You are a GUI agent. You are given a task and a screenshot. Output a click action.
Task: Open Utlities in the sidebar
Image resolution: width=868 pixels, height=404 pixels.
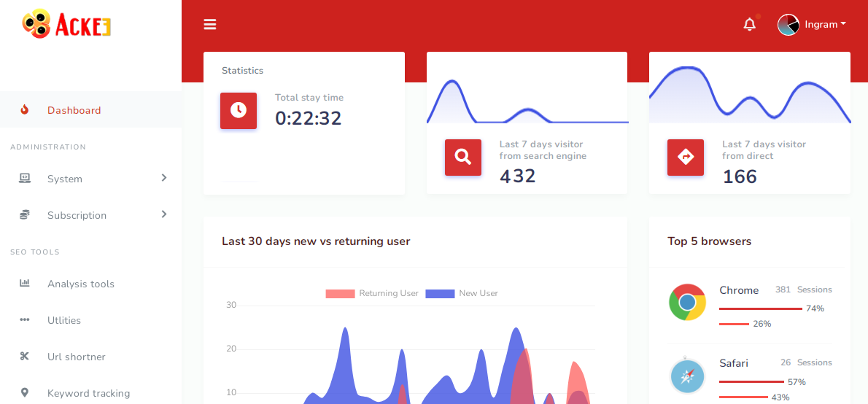coord(64,320)
